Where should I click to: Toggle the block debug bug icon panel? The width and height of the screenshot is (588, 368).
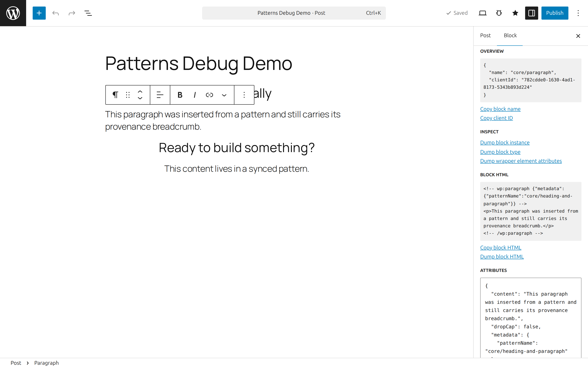click(499, 13)
